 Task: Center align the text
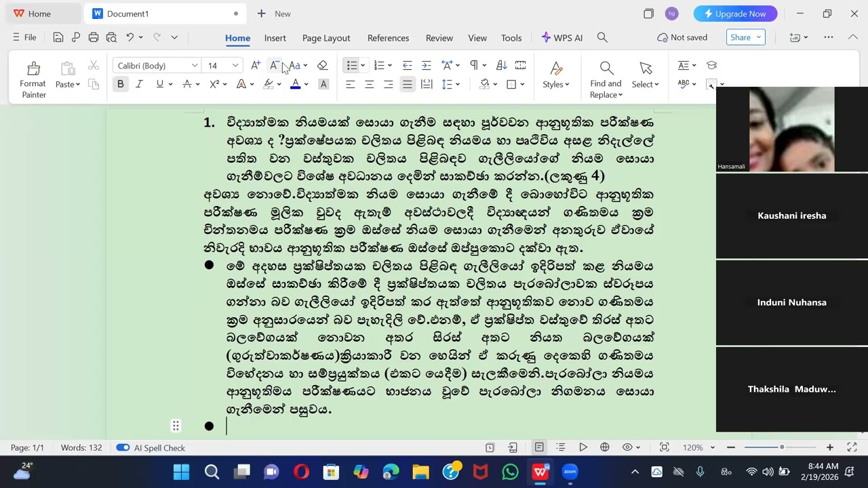click(369, 84)
